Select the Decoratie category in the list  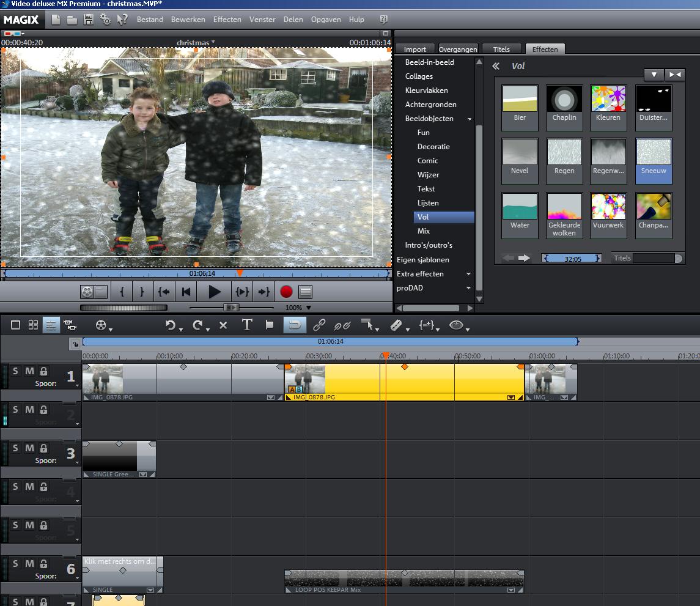433,147
